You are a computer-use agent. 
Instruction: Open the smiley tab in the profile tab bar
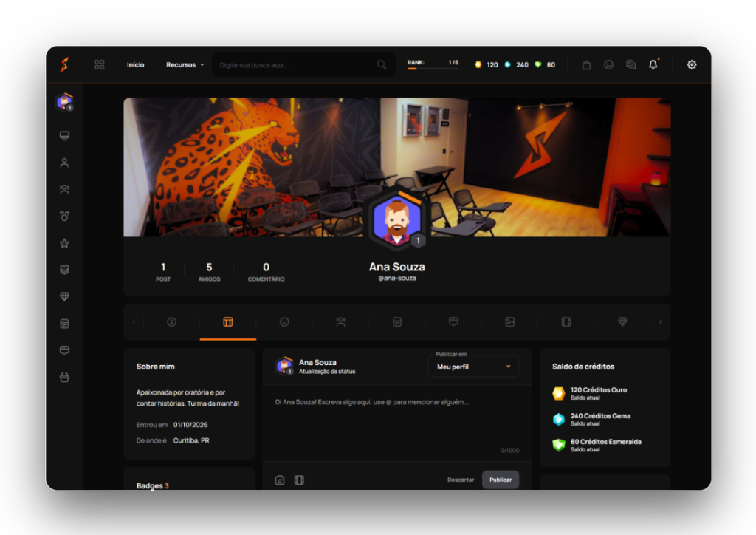pyautogui.click(x=284, y=321)
